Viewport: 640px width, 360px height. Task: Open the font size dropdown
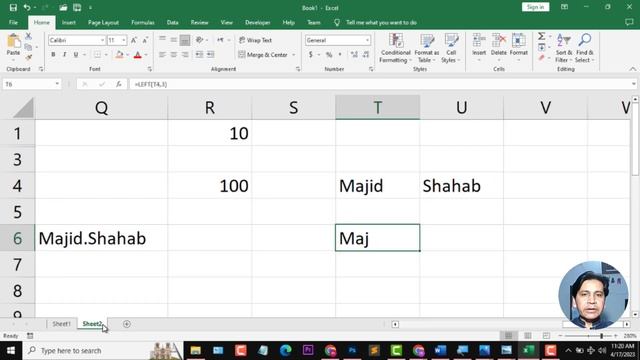(x=124, y=40)
